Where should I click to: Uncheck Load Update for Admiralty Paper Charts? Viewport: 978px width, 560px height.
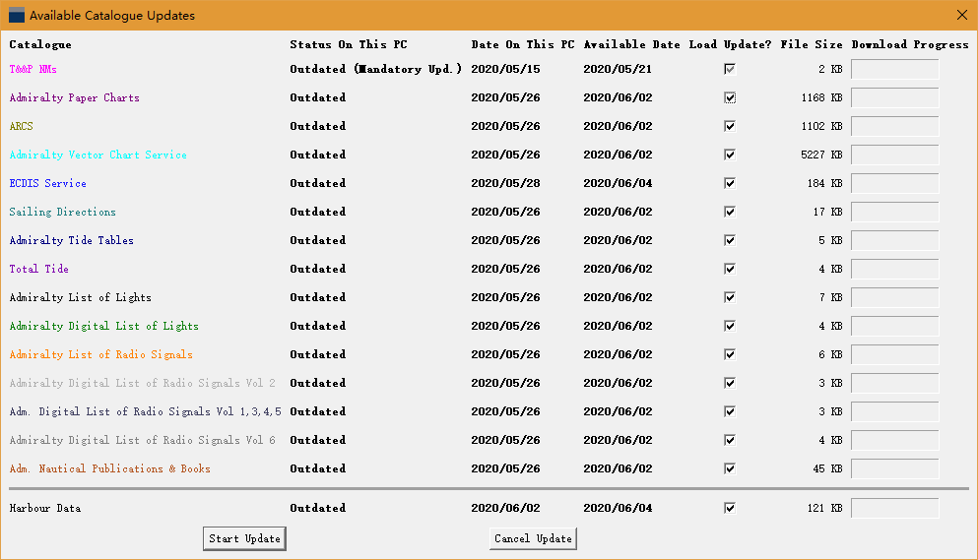click(730, 97)
